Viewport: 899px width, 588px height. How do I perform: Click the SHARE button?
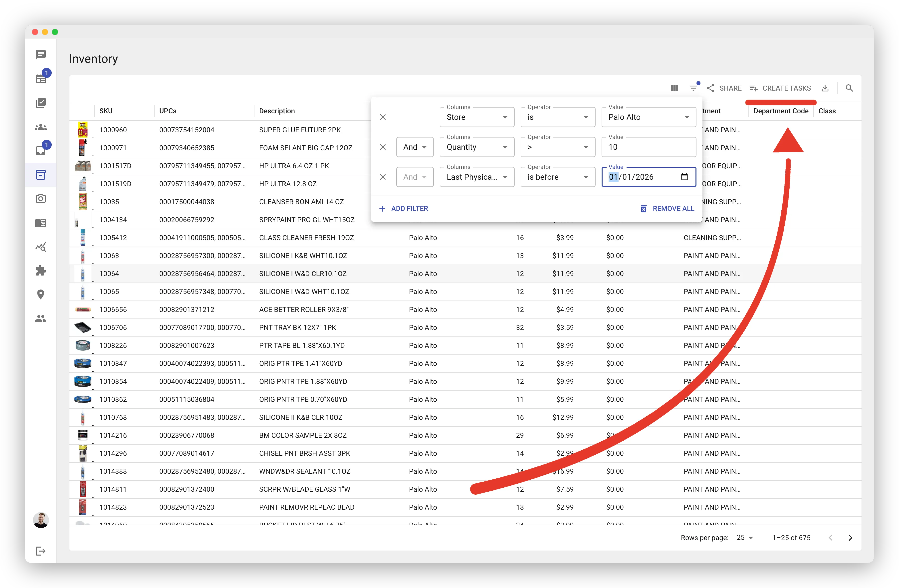pyautogui.click(x=724, y=88)
